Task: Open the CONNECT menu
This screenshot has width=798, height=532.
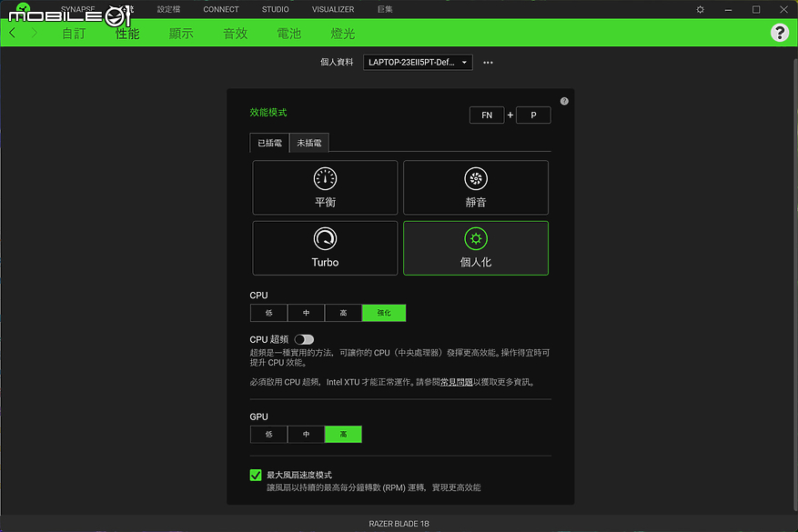Action: (221, 9)
